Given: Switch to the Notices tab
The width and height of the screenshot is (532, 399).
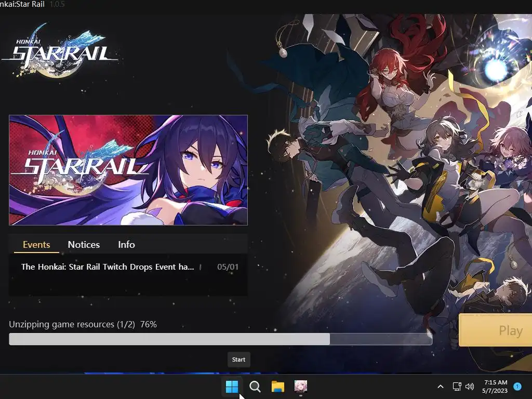Looking at the screenshot, I should [x=84, y=245].
